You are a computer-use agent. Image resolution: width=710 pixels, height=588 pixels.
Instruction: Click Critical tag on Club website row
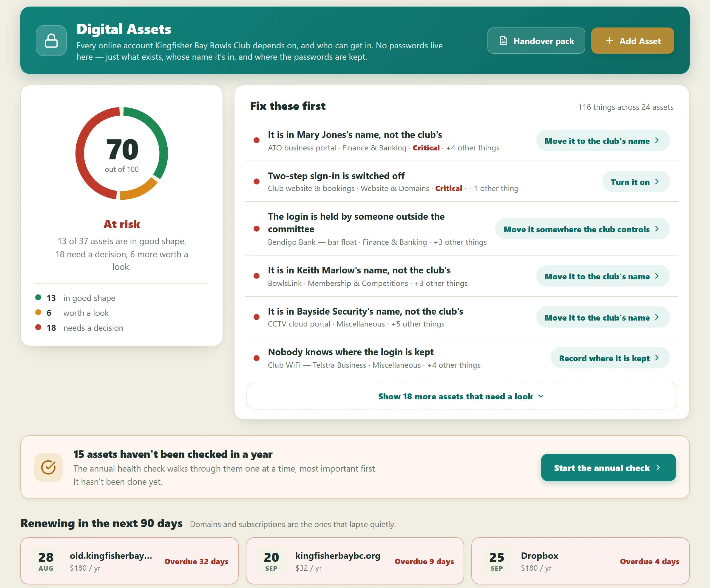pyautogui.click(x=449, y=188)
